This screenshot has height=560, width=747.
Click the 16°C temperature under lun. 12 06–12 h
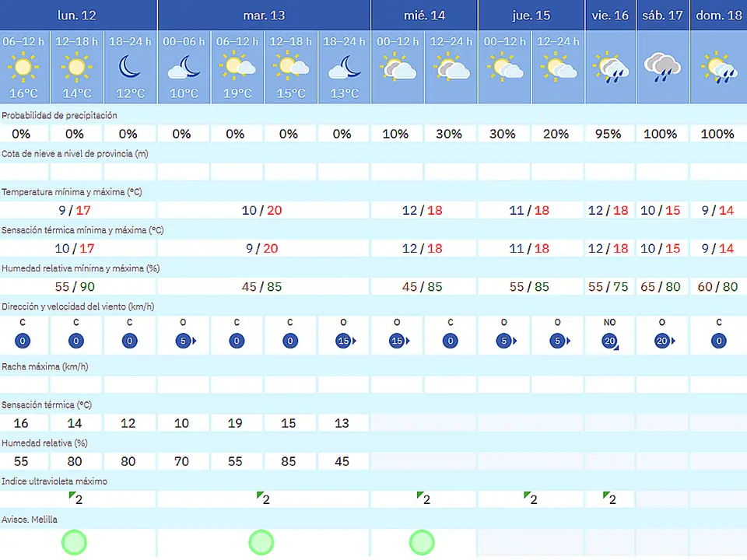[23, 93]
